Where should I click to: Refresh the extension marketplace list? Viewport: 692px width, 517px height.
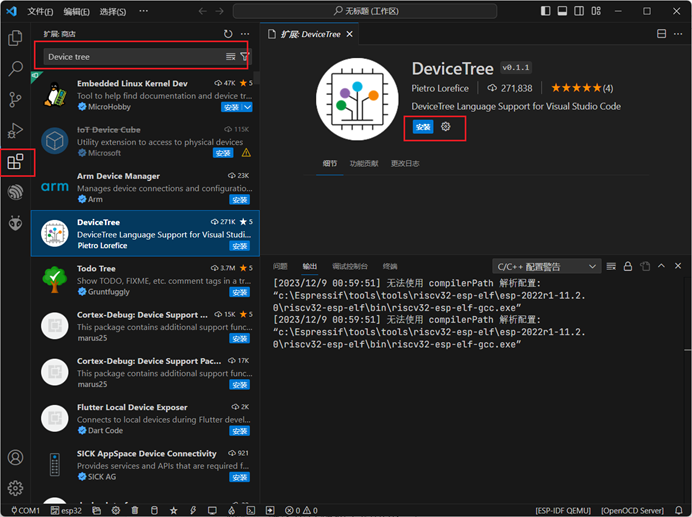coord(228,34)
